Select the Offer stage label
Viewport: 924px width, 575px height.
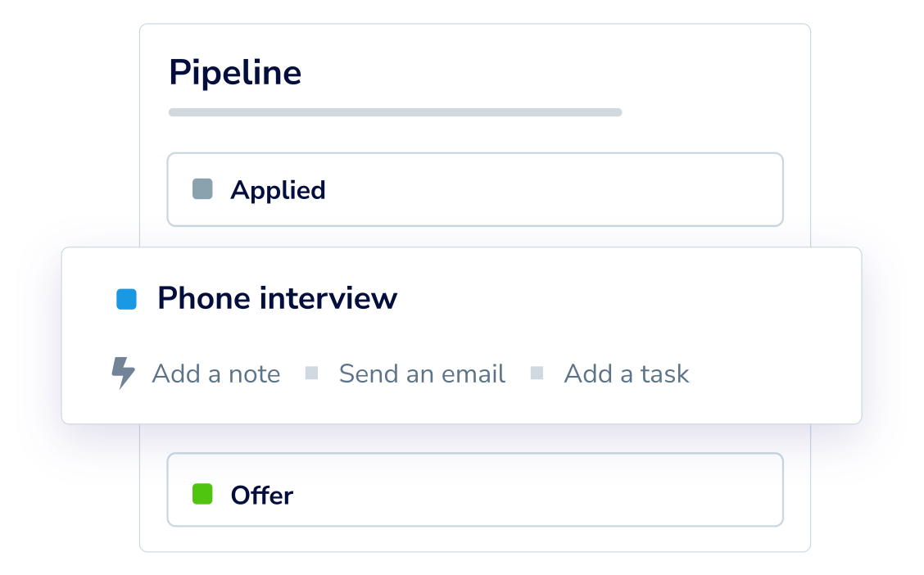[x=261, y=496]
